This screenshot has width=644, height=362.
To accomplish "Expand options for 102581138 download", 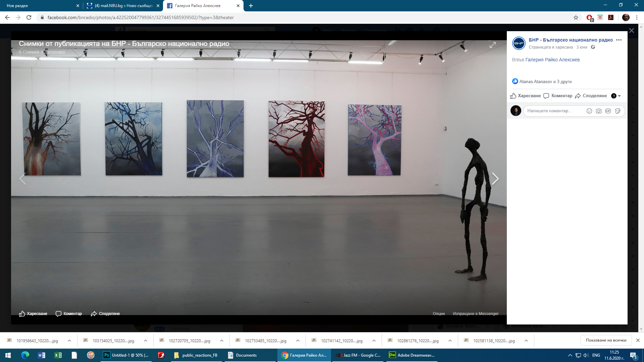I will pos(526,341).
